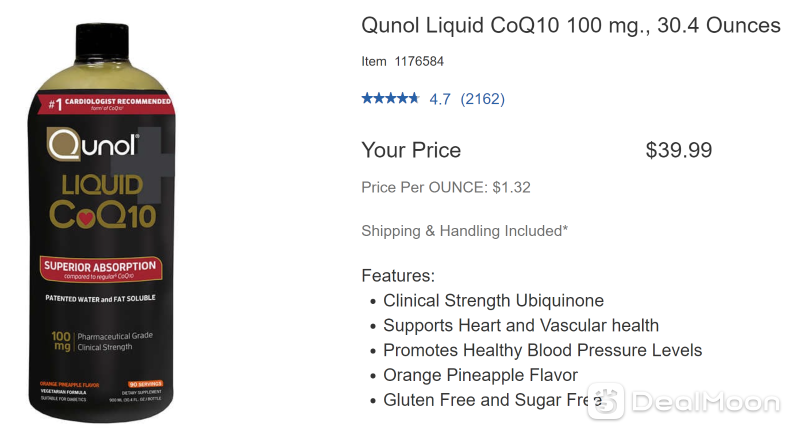800x434 pixels.
Task: Click the Qunol bottle product image
Action: pos(102,223)
